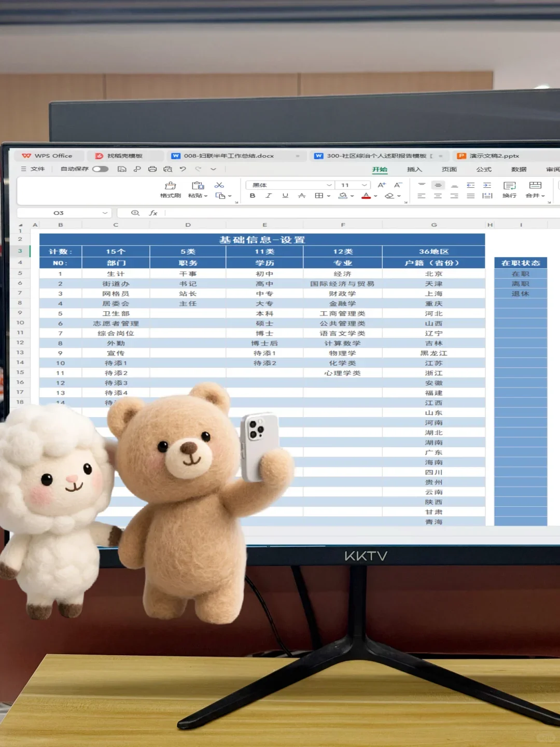Select the 志愿者管理 cell
Image resolution: width=560 pixels, height=747 pixels.
coord(116,323)
